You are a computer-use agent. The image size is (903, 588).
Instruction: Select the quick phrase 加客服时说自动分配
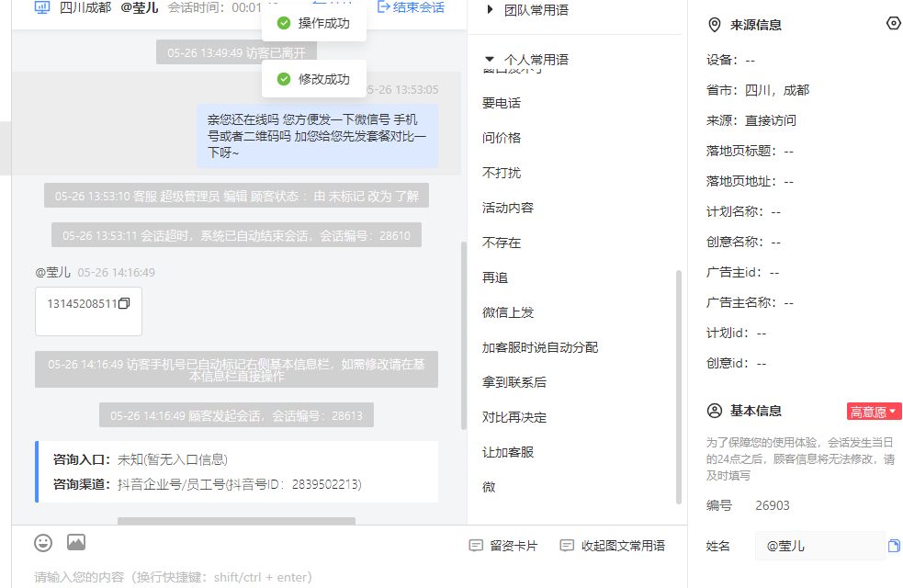[540, 347]
